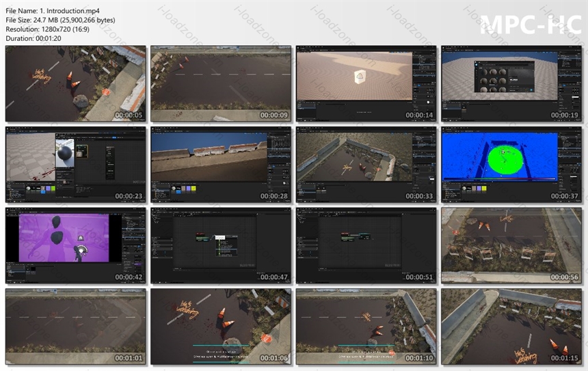
Task: Open the node graph frame at 00:00:47
Action: click(x=221, y=245)
